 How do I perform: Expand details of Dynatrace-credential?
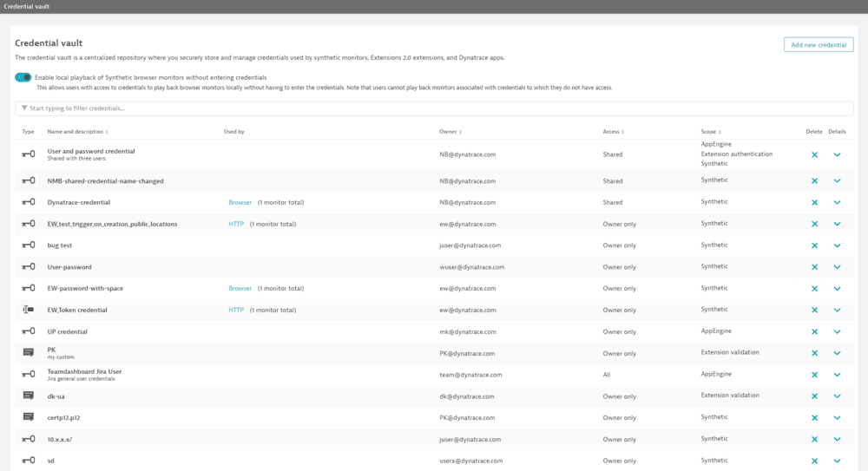837,203
